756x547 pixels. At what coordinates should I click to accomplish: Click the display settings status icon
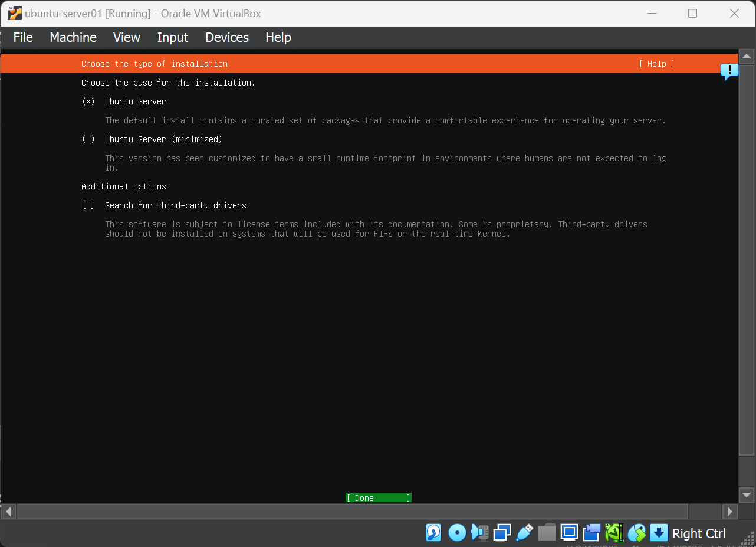569,533
